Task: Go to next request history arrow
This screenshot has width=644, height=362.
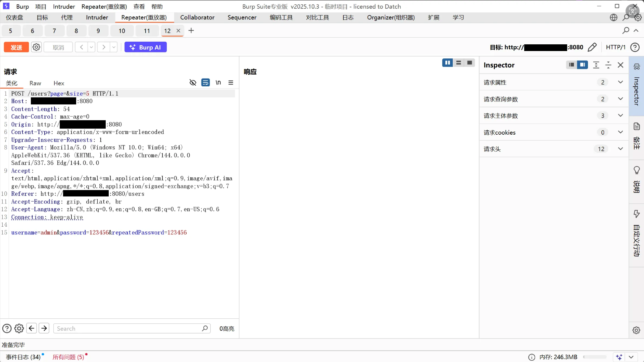Action: [104, 47]
